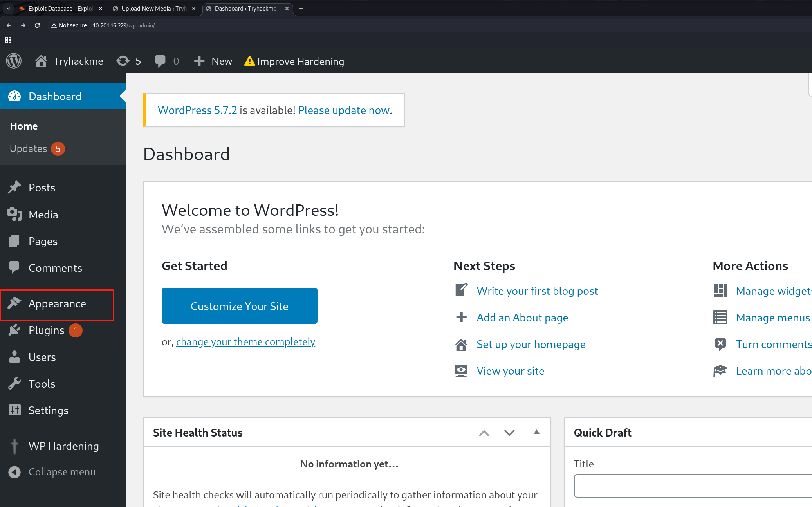The image size is (812, 507).
Task: Click change your theme completely link
Action: point(245,342)
